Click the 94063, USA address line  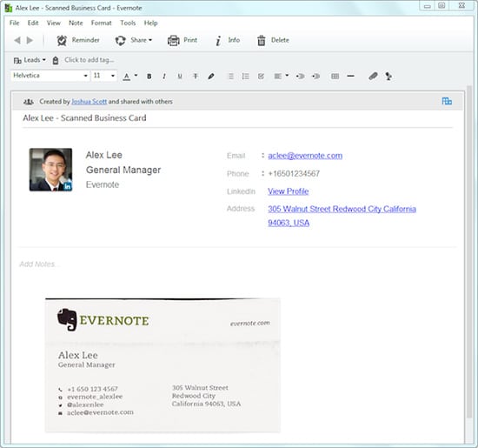tap(289, 223)
